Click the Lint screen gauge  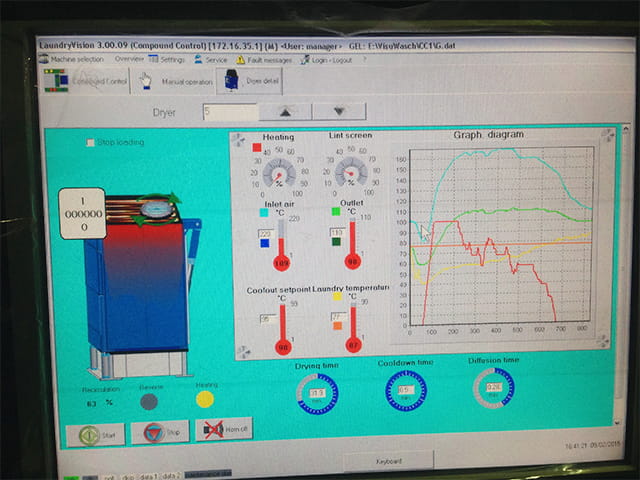tap(350, 172)
